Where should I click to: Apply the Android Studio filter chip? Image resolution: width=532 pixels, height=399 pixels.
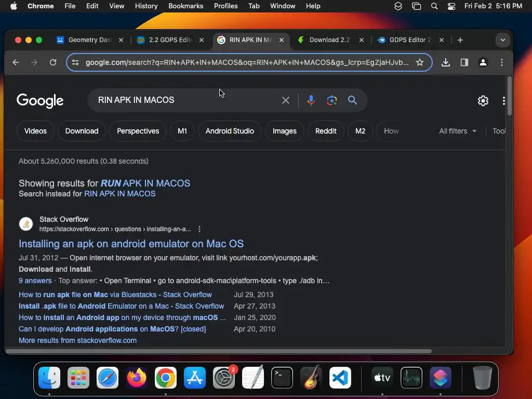tap(230, 131)
